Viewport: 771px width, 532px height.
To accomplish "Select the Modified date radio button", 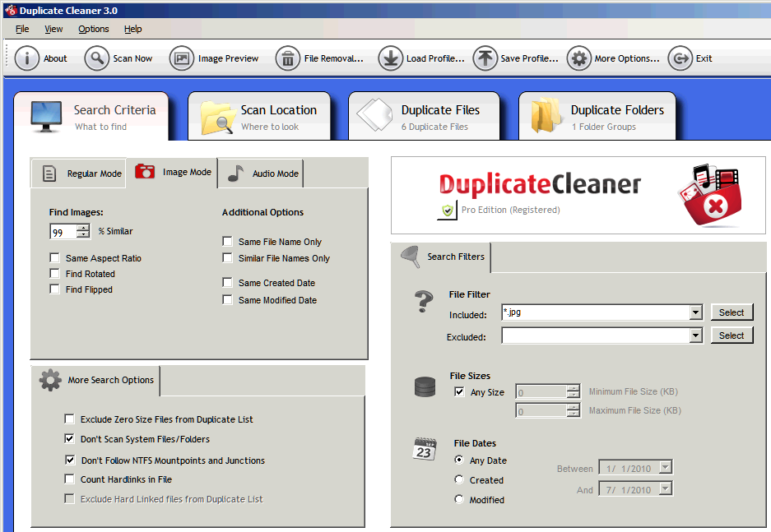I will [x=459, y=499].
